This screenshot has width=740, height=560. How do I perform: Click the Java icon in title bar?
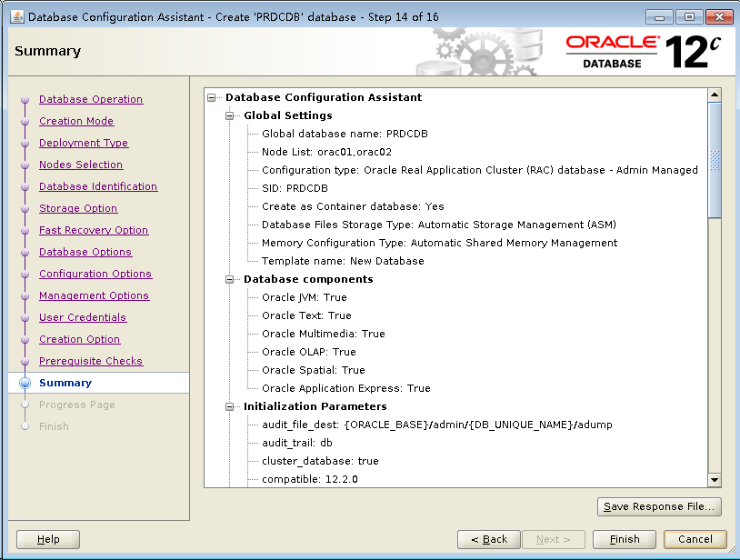click(x=17, y=17)
